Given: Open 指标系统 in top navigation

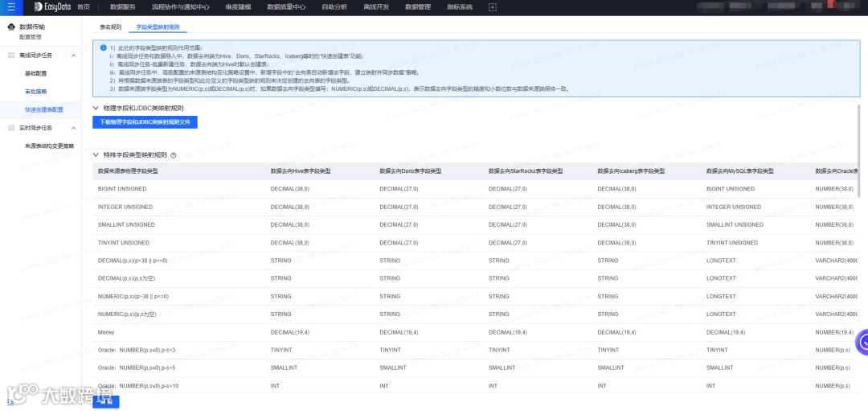Looking at the screenshot, I should 460,7.
